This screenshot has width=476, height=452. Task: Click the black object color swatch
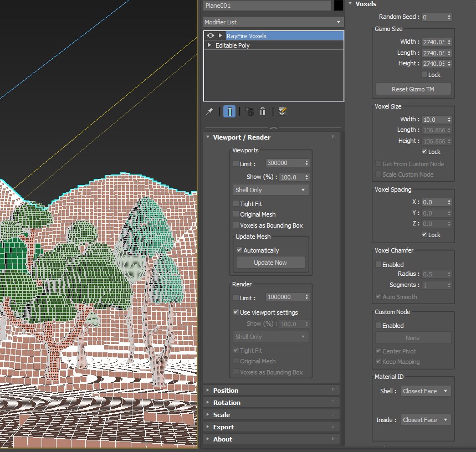click(339, 6)
